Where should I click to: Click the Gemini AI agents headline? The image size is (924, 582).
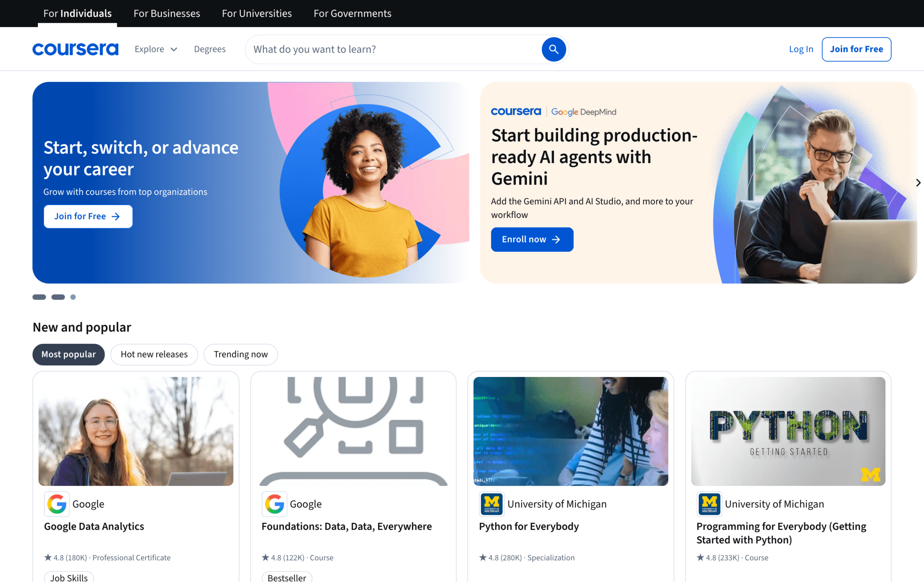(x=594, y=157)
